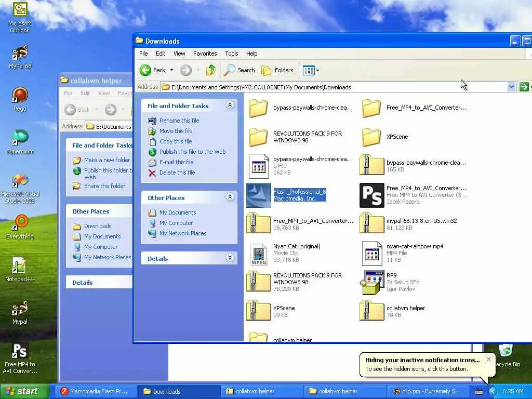Select collabvm helper 78 KB zip
Image resolution: width=532 pixels, height=399 pixels.
(x=392, y=311)
